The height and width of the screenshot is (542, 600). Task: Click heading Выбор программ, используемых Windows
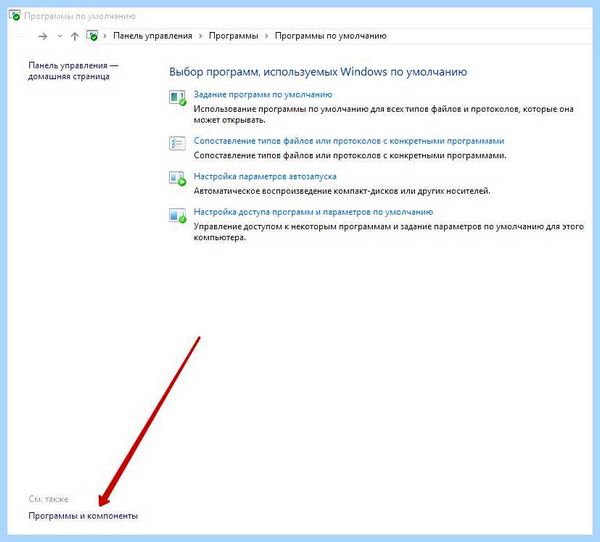(318, 72)
